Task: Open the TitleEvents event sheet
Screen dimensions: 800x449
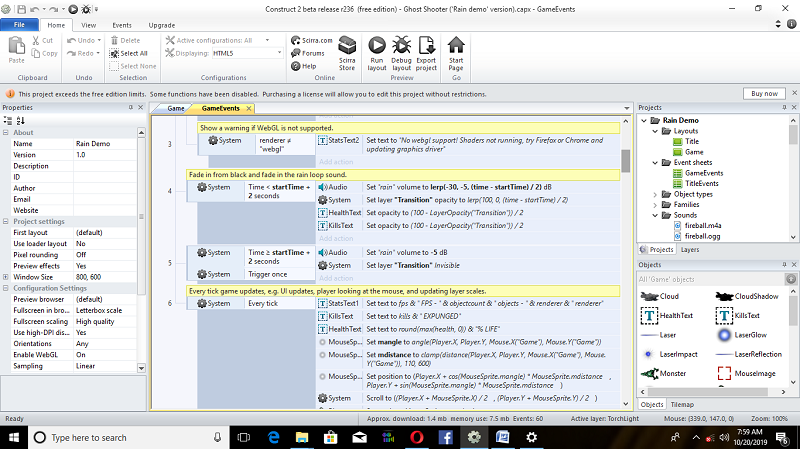Action: click(x=696, y=183)
